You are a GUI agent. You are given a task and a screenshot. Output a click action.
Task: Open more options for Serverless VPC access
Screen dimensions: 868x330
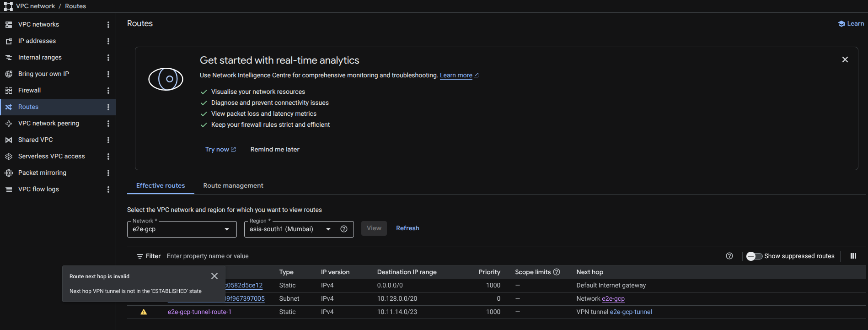click(x=108, y=157)
